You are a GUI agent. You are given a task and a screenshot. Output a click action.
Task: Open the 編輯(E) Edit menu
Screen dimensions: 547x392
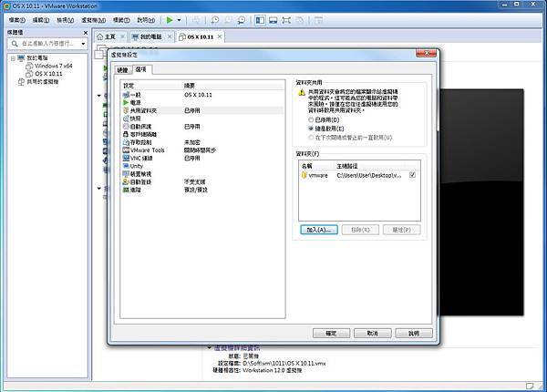41,20
